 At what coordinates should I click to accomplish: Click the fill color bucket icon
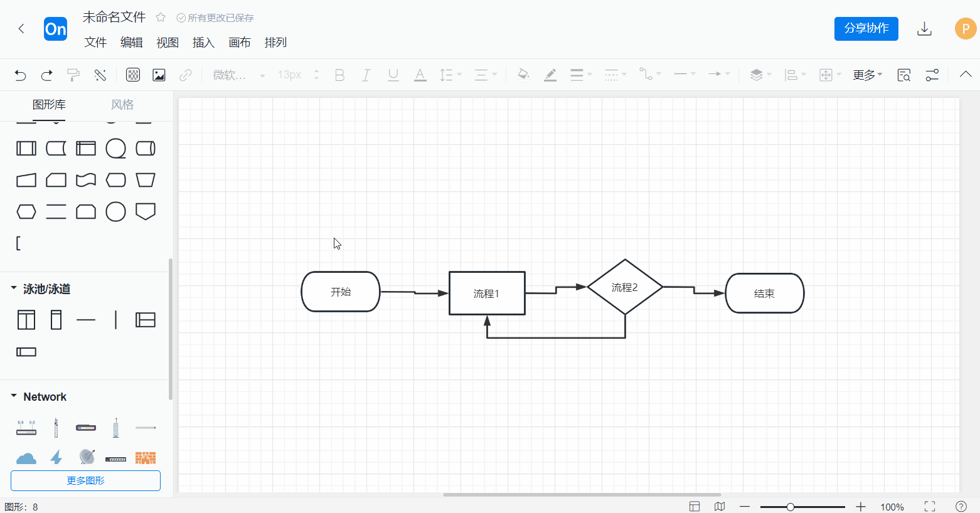(x=523, y=75)
